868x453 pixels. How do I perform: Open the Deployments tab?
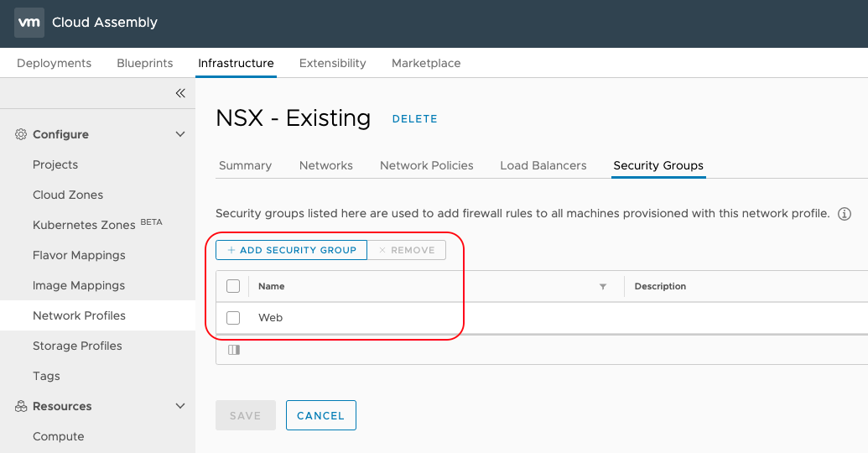pos(55,63)
